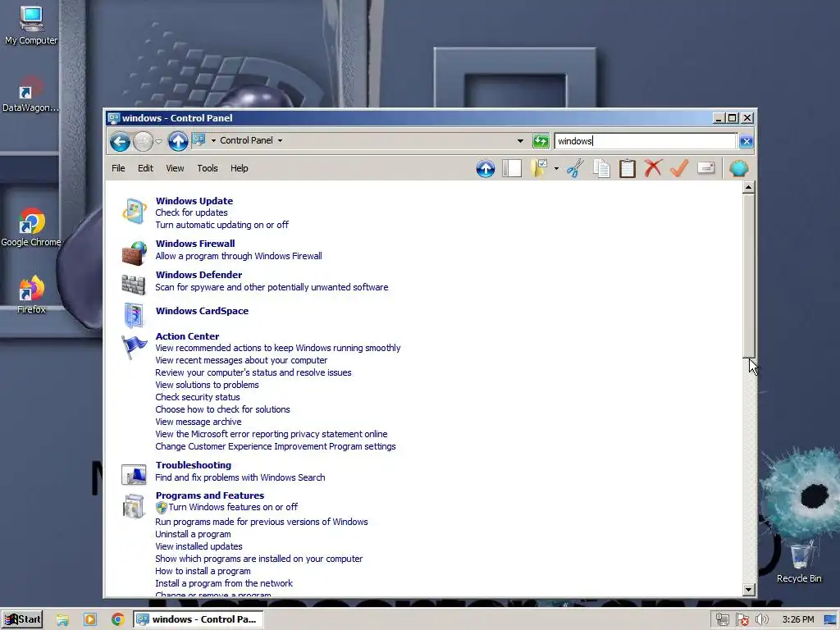Open the Tools menu
The width and height of the screenshot is (840, 630).
click(x=208, y=168)
